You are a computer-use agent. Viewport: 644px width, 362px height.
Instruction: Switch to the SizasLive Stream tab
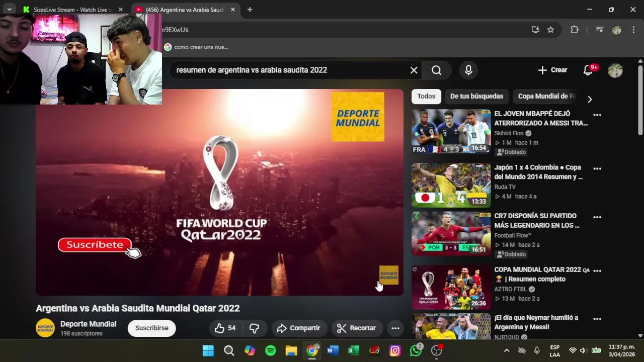click(x=73, y=10)
